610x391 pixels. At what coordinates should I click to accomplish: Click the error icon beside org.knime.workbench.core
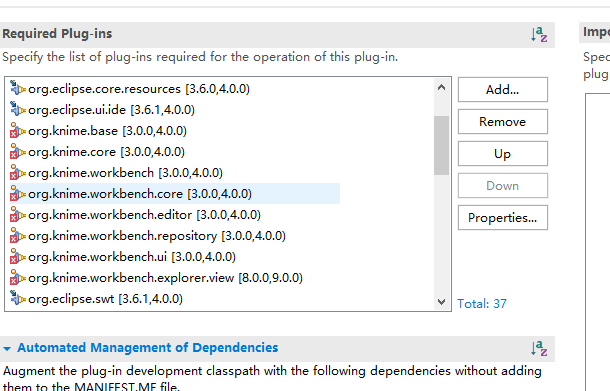click(x=17, y=194)
